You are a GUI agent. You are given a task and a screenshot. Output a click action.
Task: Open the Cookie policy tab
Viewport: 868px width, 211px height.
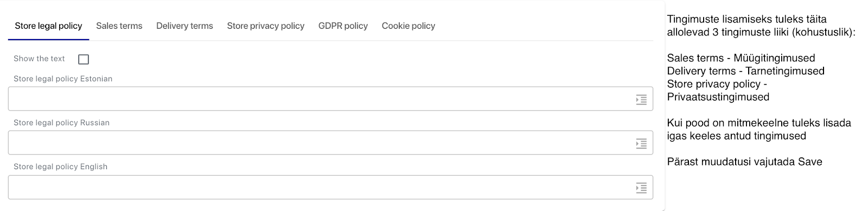tap(409, 26)
